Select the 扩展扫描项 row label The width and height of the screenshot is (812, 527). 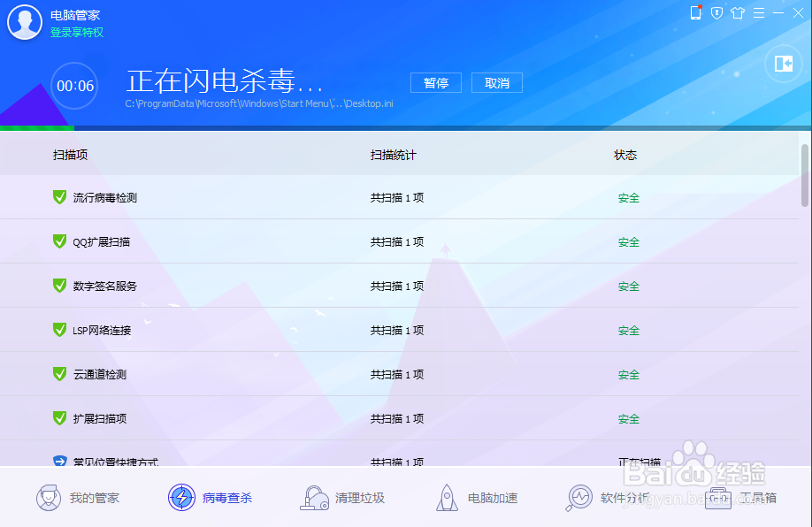point(100,418)
